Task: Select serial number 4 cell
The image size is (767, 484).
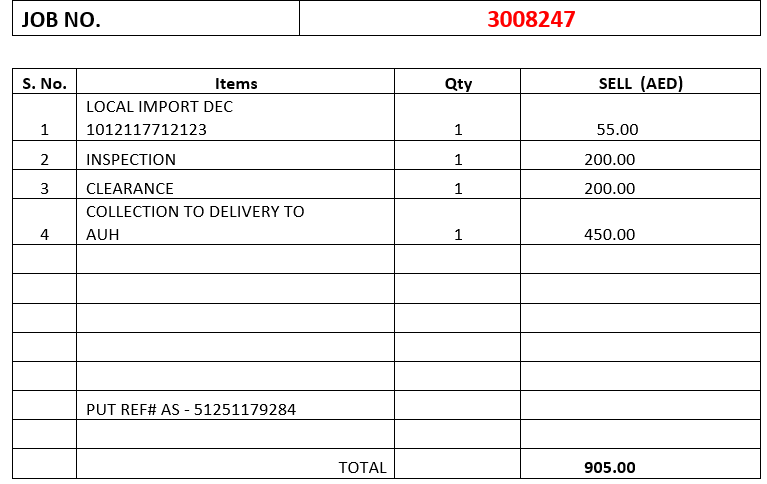Action: coord(44,234)
